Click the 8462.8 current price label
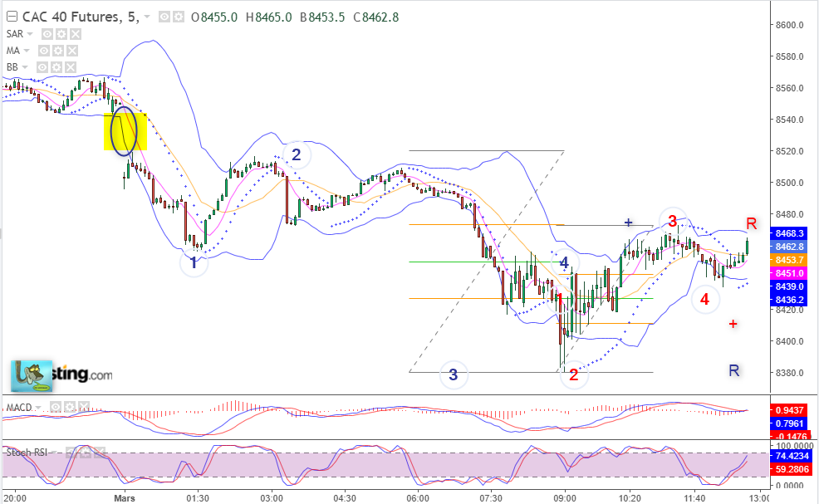The width and height of the screenshot is (819, 504). (x=789, y=247)
